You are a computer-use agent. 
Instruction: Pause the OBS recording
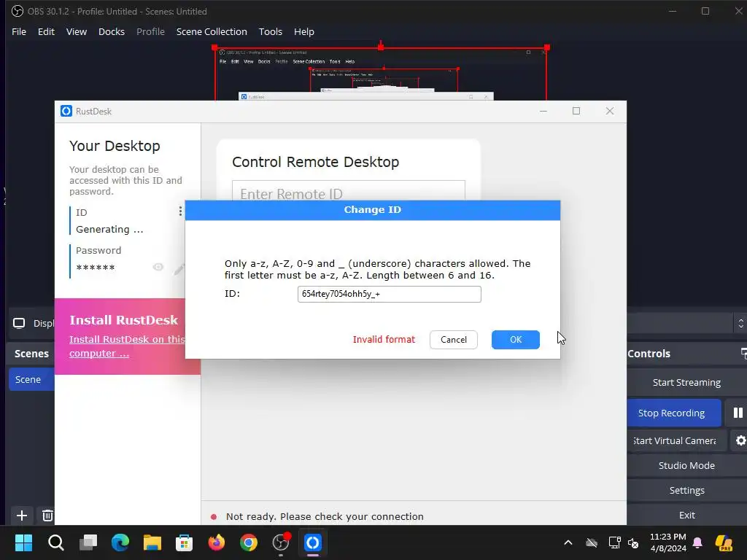click(x=738, y=413)
